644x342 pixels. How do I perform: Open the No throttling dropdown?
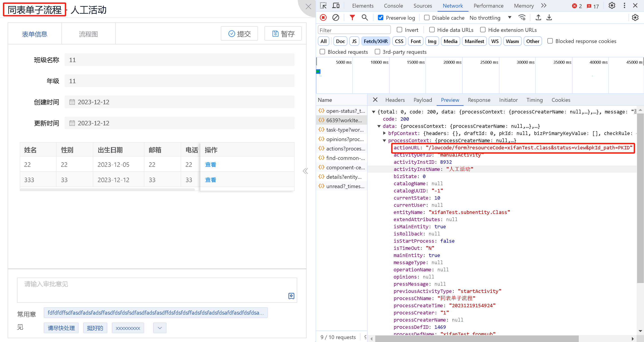[490, 18]
